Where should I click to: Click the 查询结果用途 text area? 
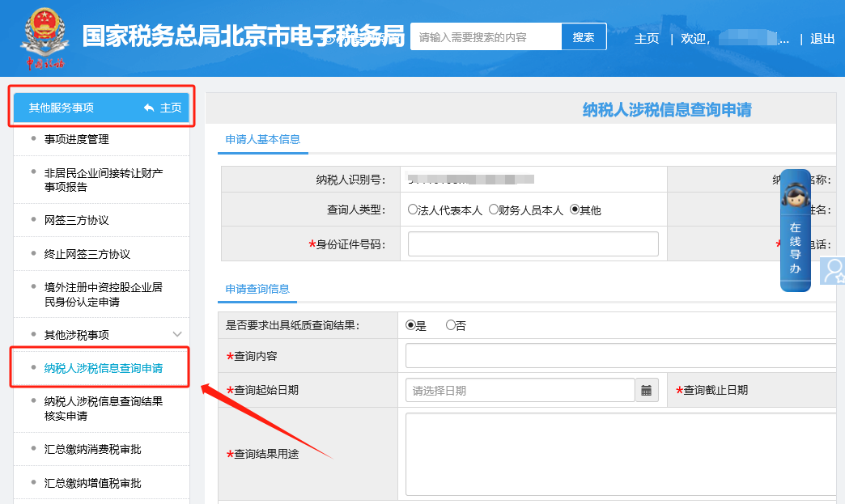pos(621,454)
